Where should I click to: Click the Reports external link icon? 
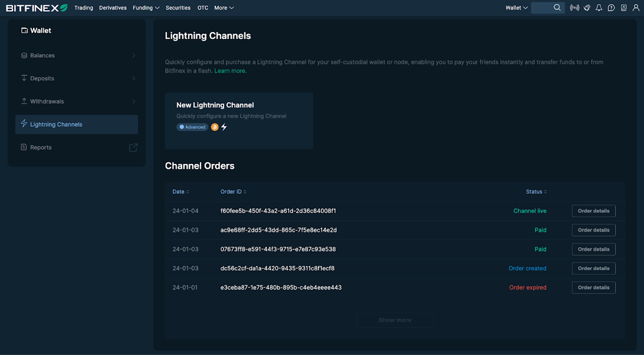[x=133, y=147]
